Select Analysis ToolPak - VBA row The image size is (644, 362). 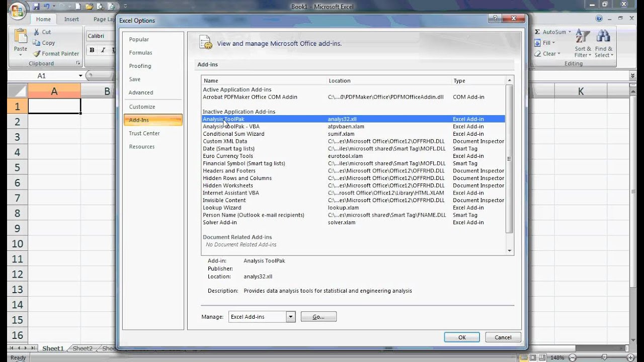click(x=353, y=127)
